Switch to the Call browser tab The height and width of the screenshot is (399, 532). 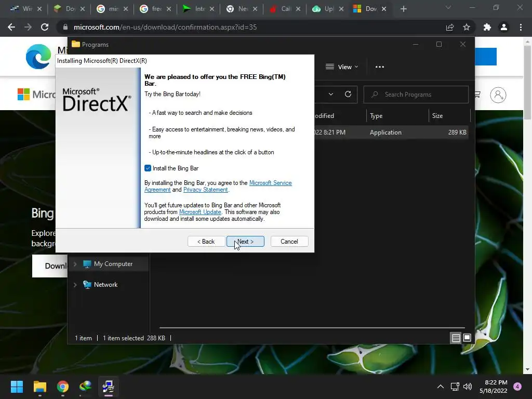(284, 9)
